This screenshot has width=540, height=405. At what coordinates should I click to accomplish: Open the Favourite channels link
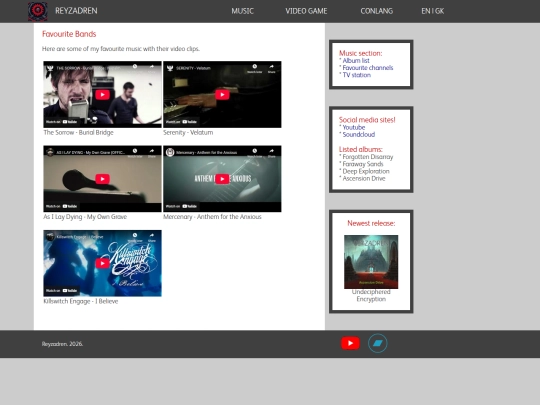[x=367, y=68]
